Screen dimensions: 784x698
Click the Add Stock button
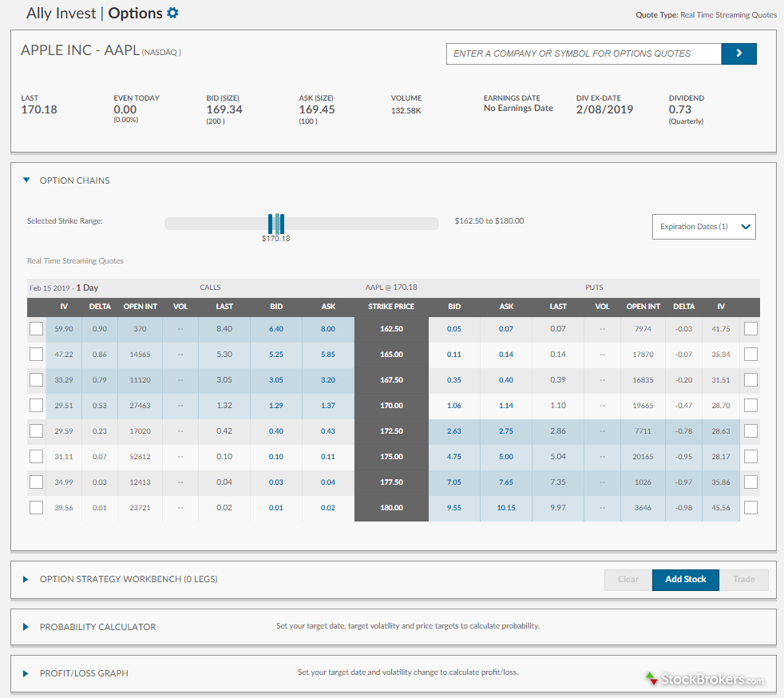[x=686, y=580]
